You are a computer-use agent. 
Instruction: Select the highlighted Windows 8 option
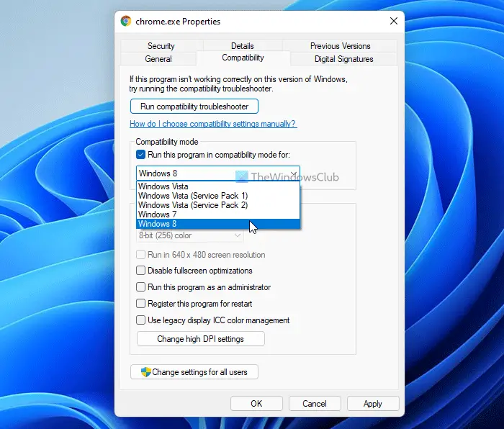coord(218,224)
